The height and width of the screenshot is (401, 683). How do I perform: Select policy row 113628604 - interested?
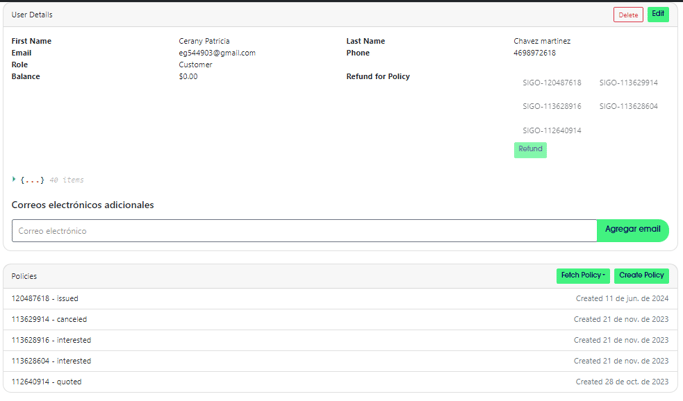(x=51, y=361)
